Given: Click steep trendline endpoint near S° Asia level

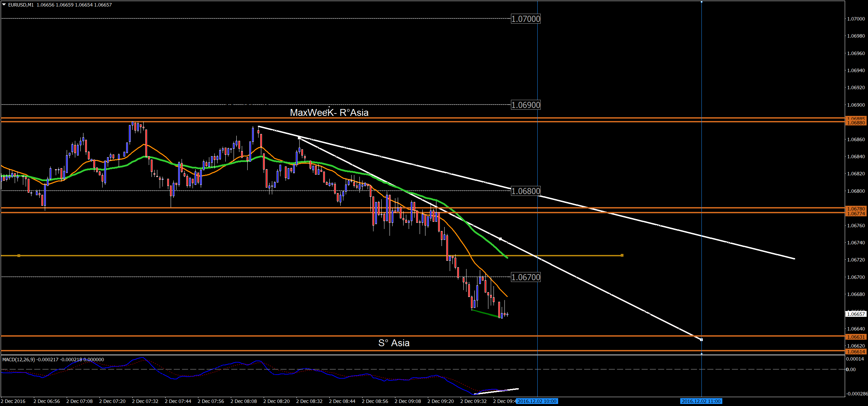Looking at the screenshot, I should pos(701,340).
